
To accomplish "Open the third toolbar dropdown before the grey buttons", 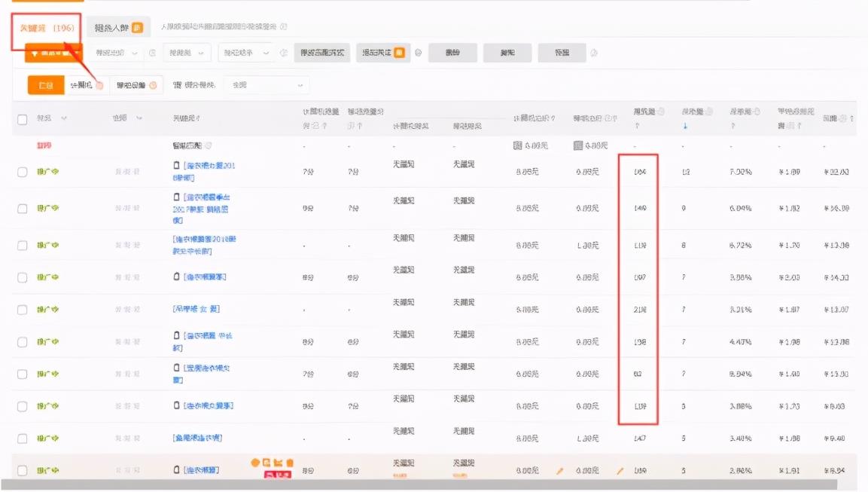I will click(245, 53).
